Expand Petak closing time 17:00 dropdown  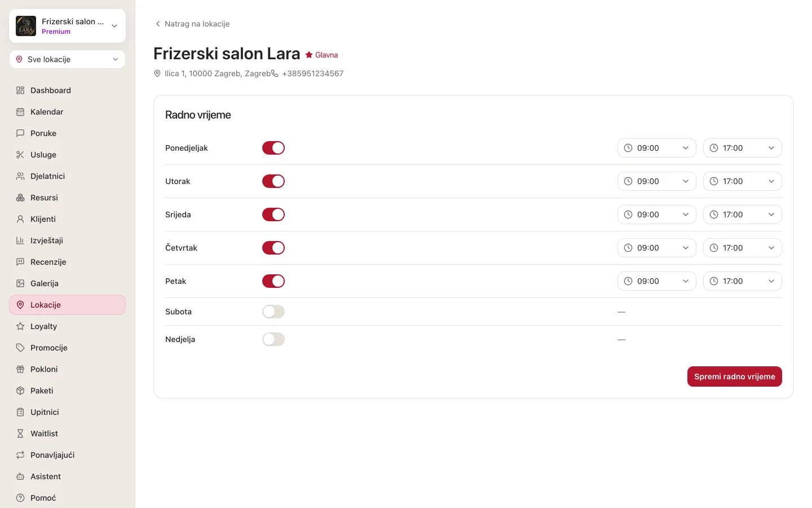tap(743, 281)
